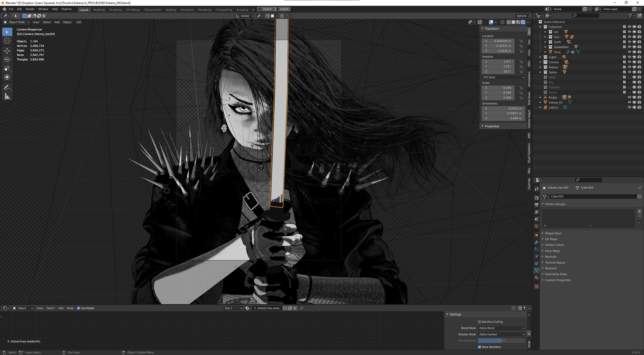Open the Options dropdown in viewport header

coord(523,16)
